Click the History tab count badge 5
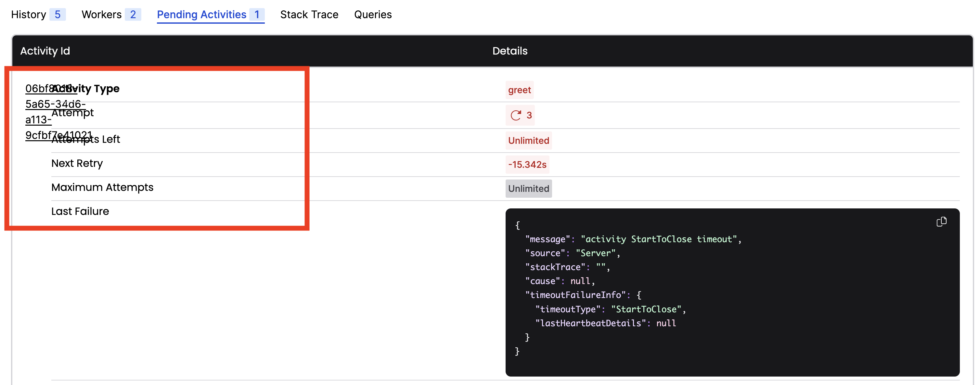 tap(58, 14)
